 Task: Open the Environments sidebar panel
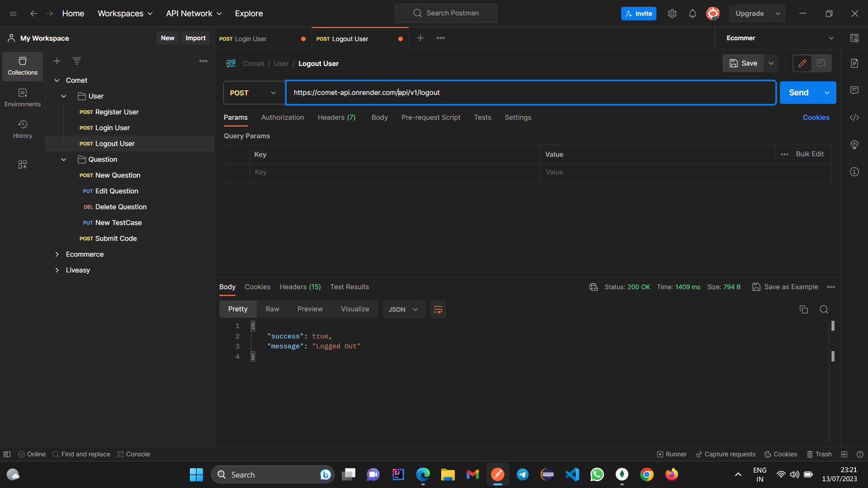click(22, 97)
